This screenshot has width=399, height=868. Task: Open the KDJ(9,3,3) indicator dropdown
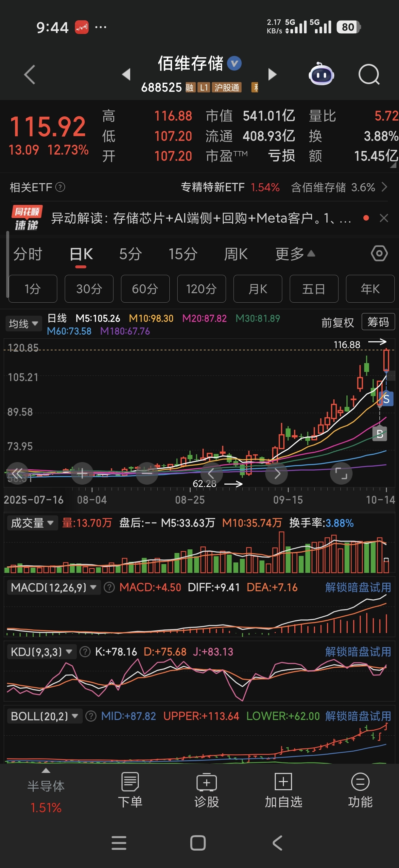tap(42, 652)
